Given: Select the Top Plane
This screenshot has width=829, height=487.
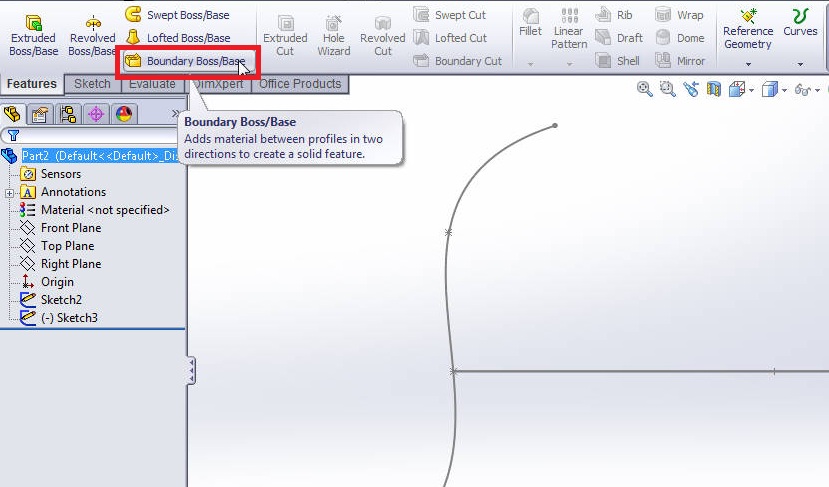Looking at the screenshot, I should pyautogui.click(x=68, y=246).
